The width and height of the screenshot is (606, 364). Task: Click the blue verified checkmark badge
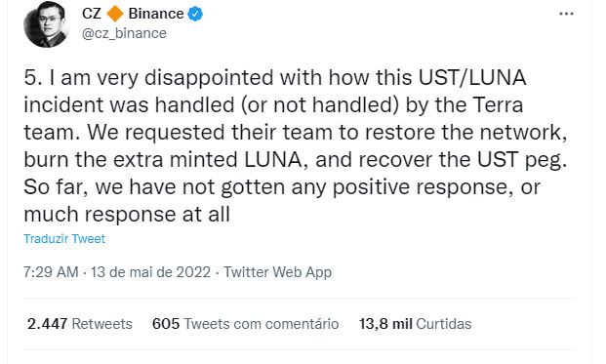coord(195,15)
